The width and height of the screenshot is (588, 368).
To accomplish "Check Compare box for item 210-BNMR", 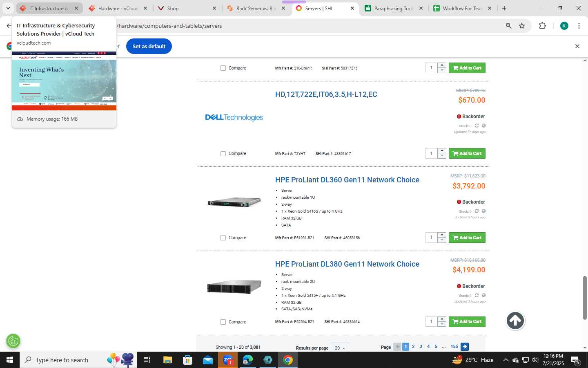I will pos(223,68).
